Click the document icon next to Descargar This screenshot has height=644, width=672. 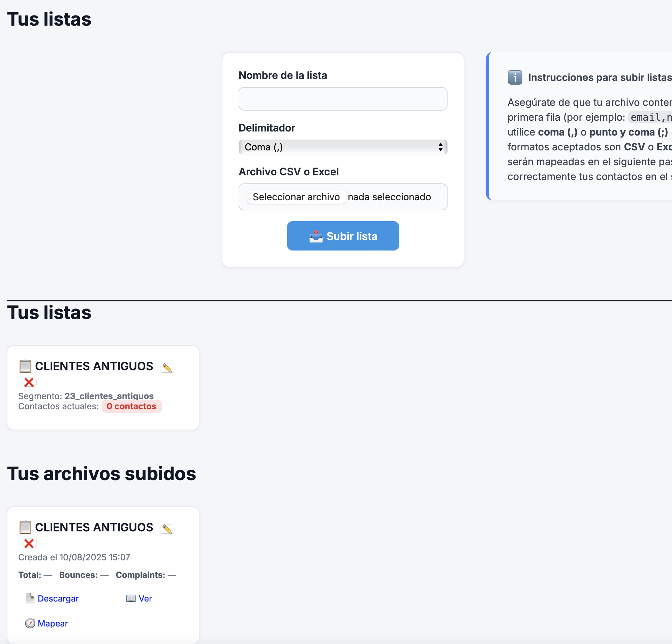tap(30, 598)
